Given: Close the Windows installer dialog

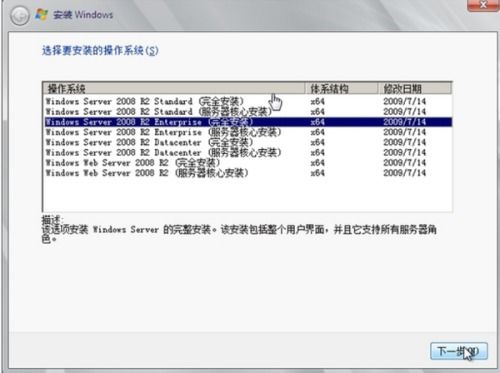Looking at the screenshot, I should pos(483,5).
